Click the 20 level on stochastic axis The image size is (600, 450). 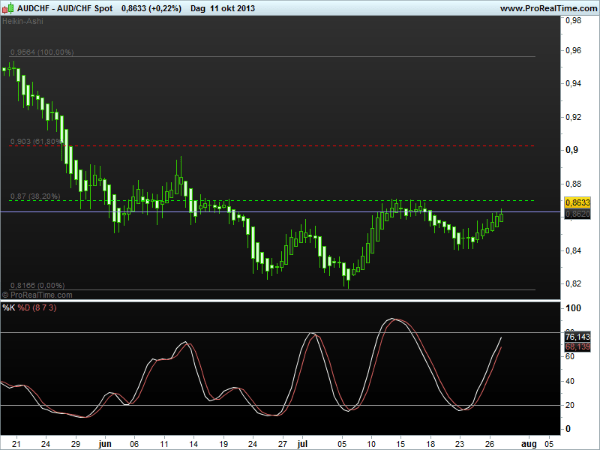click(x=570, y=405)
